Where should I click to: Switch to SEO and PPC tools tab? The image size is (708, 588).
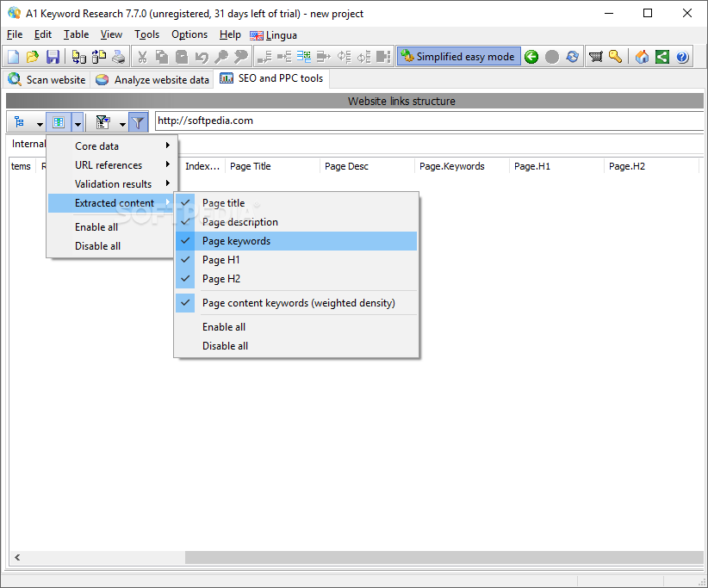272,78
